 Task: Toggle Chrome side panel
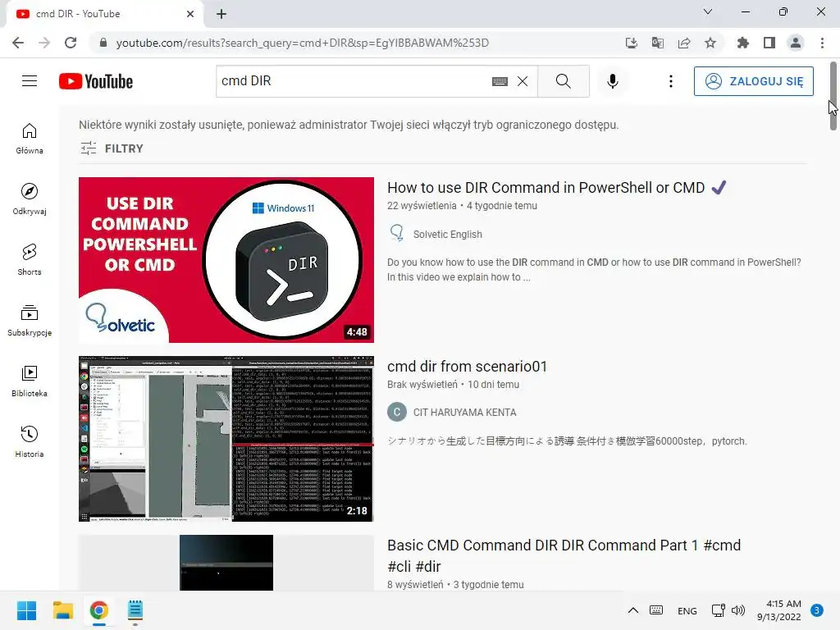point(769,43)
